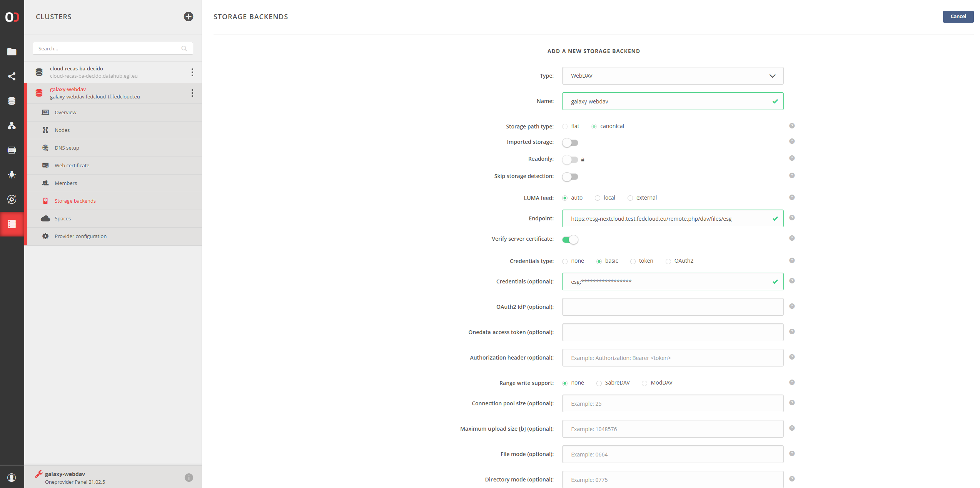Image resolution: width=980 pixels, height=488 pixels.
Task: Click help icon next to Endpoint field
Action: click(791, 218)
